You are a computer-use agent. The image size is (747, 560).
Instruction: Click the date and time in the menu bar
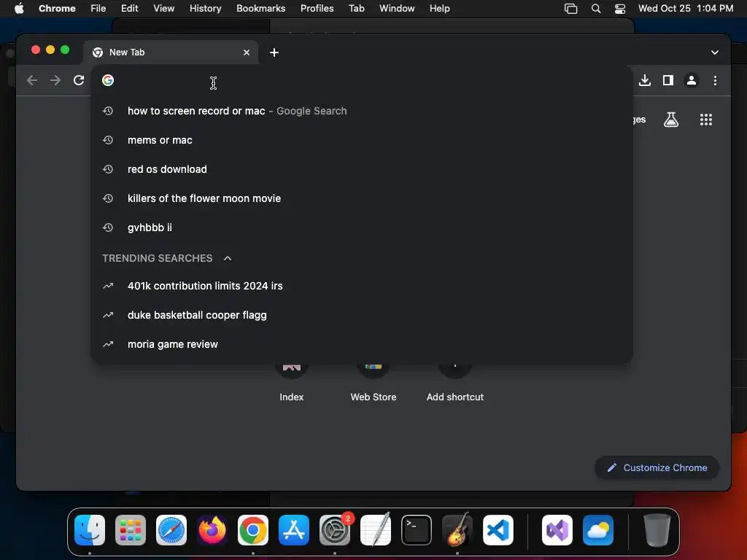(x=686, y=9)
